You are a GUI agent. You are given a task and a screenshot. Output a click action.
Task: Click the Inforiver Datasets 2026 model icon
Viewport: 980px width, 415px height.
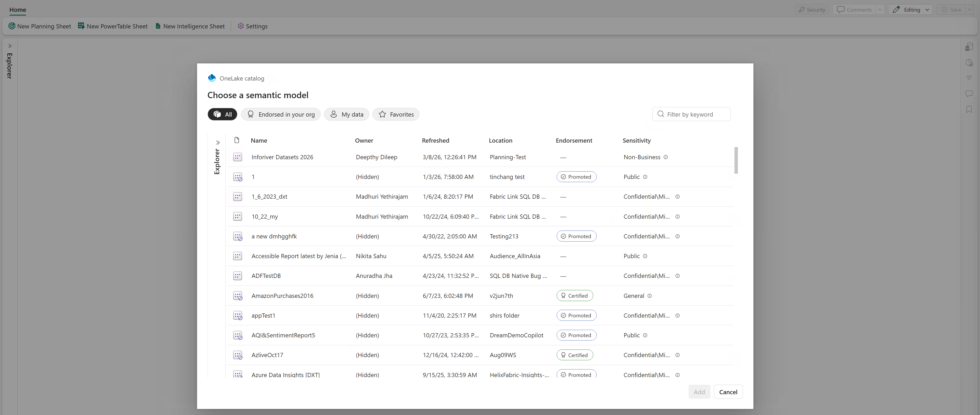(237, 157)
